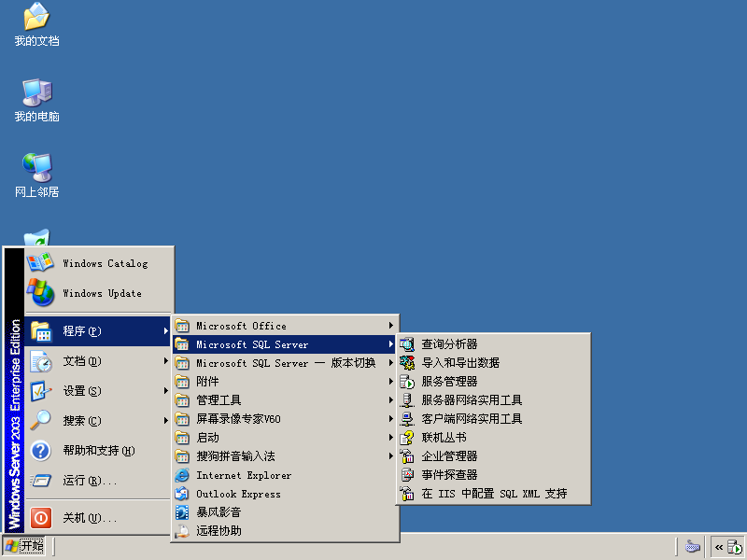Click the text Internet Explorer

244,475
